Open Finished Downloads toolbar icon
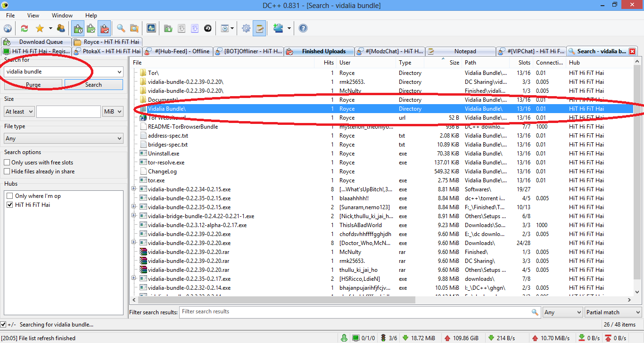Screen dimensions: 644x343 point(91,28)
